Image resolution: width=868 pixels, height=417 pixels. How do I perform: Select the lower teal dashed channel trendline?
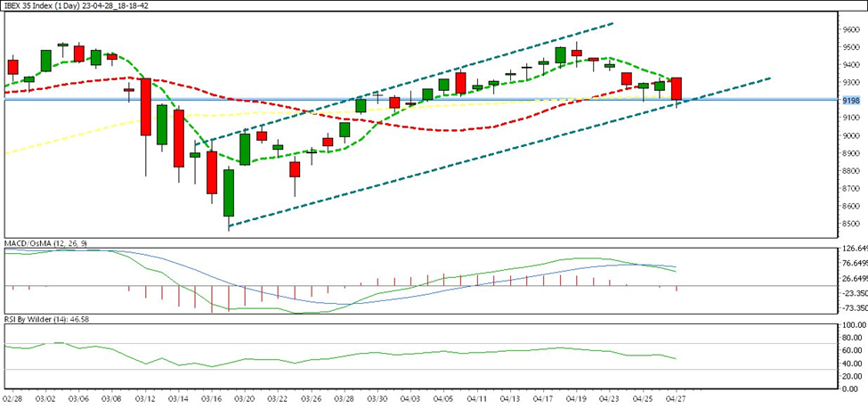click(x=499, y=152)
